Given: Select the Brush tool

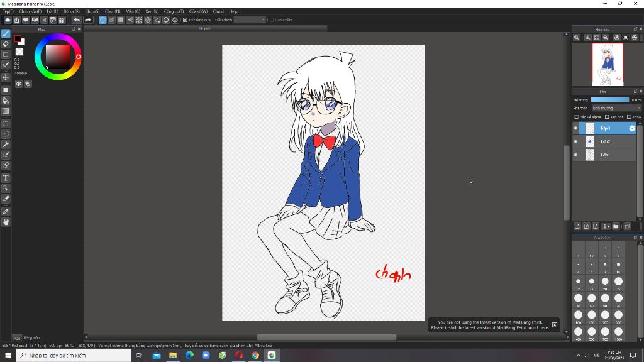Looking at the screenshot, I should (x=6, y=34).
